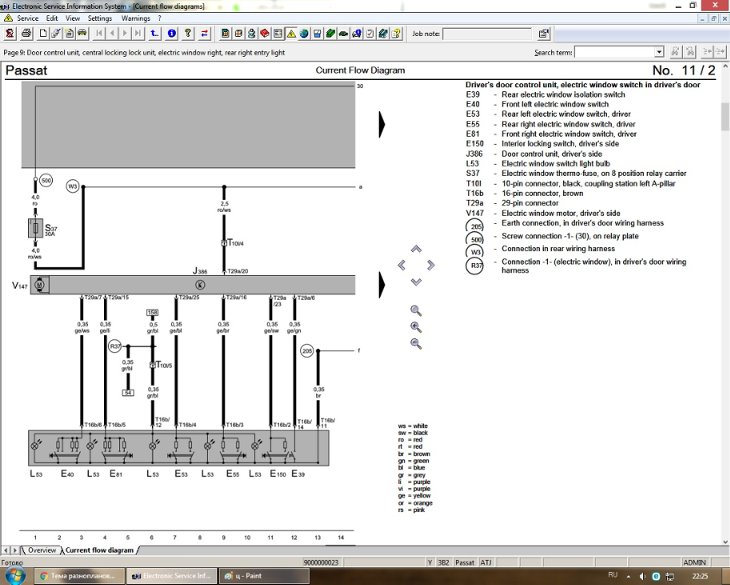Viewport: 730px width, 585px height.
Task: Click the yellow help note icon
Action: [x=396, y=34]
